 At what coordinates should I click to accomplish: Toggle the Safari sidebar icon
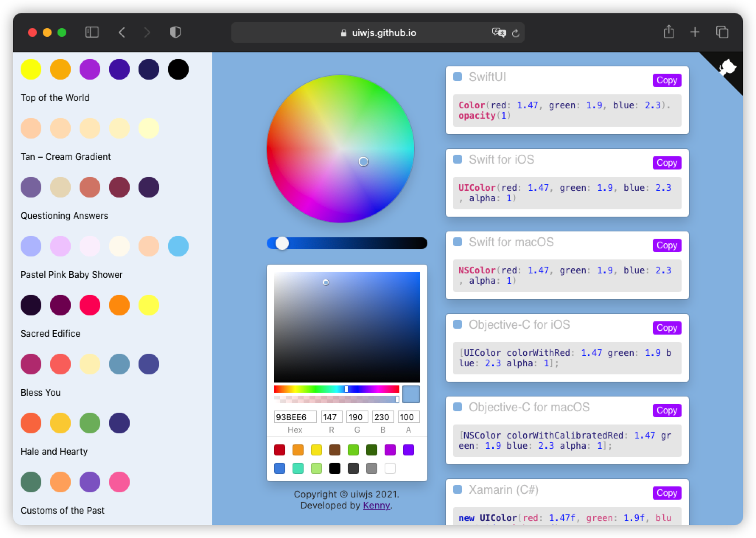[x=92, y=32]
